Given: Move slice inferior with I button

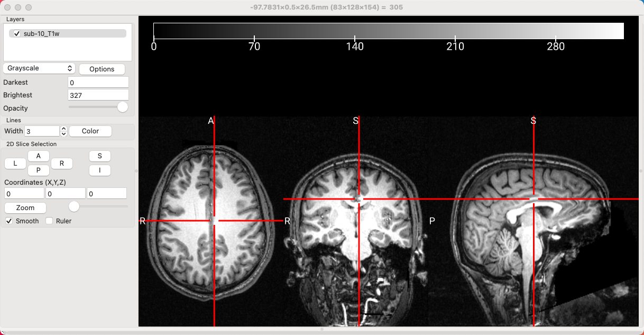Looking at the screenshot, I should point(100,170).
